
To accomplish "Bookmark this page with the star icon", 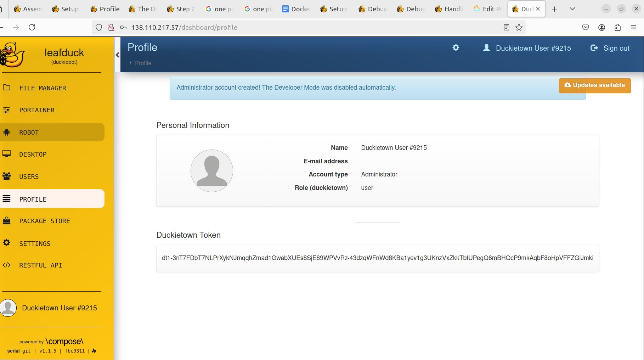I will point(519,27).
